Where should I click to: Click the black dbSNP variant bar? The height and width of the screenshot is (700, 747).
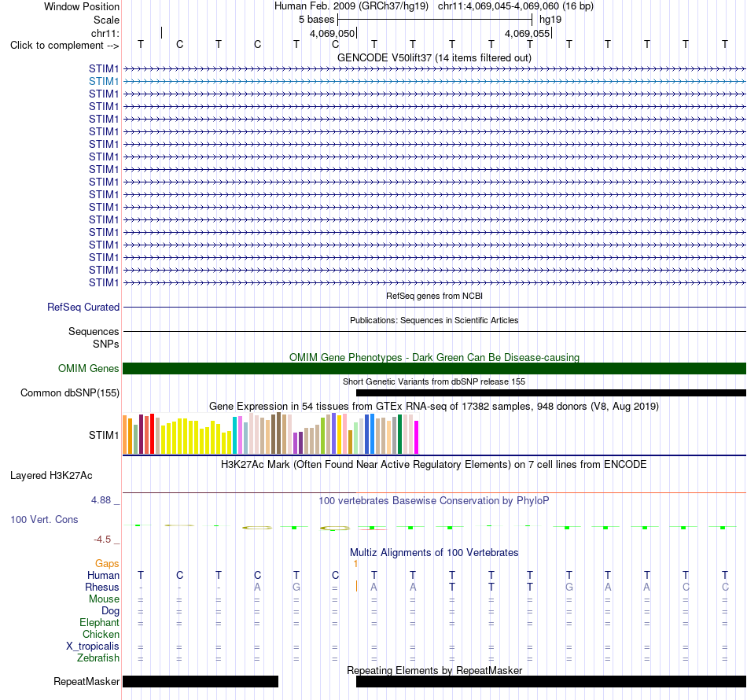[x=551, y=393]
